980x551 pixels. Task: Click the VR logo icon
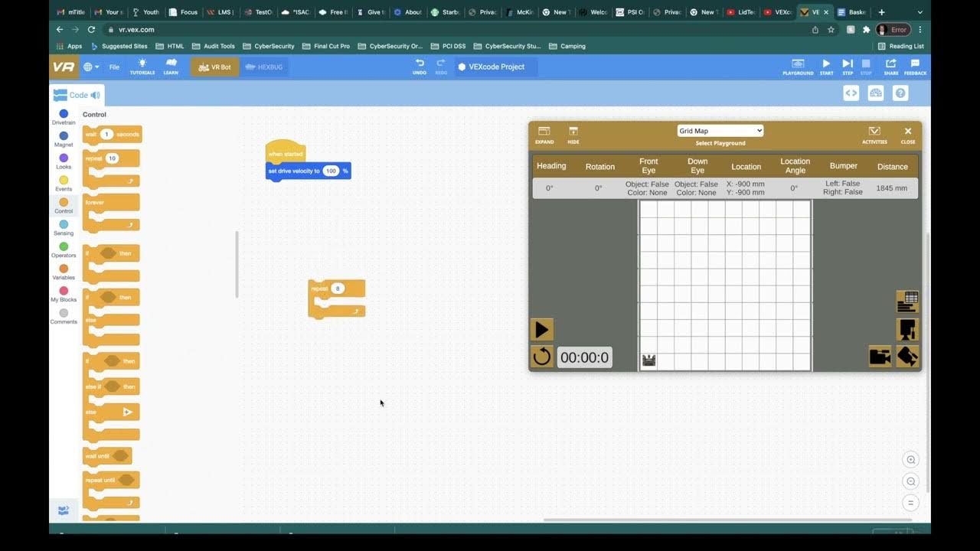pos(64,67)
